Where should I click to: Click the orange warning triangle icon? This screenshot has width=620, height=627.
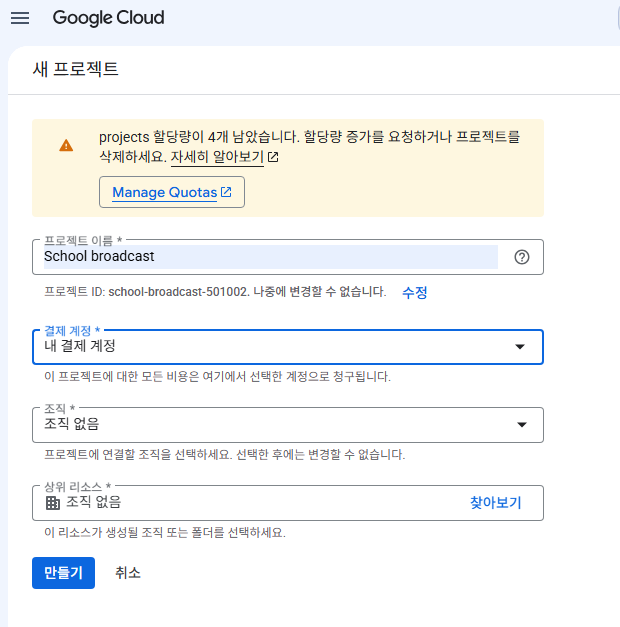pyautogui.click(x=66, y=145)
